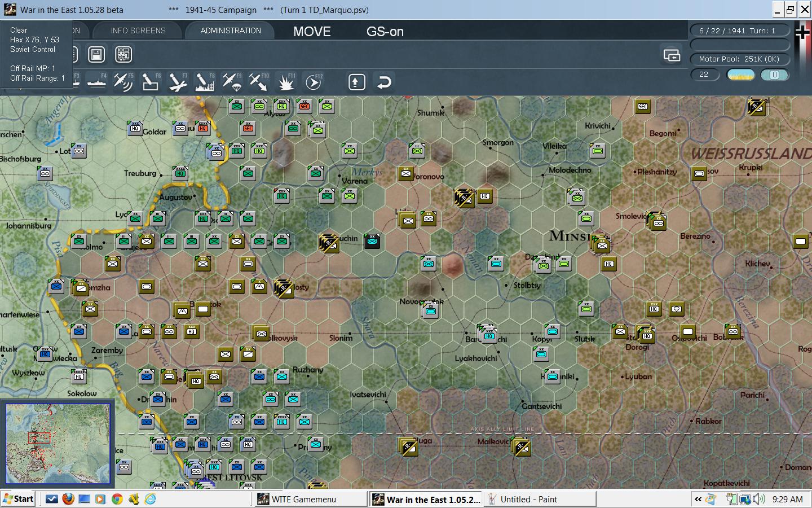Select the unit counter at Volkovysk

[261, 333]
